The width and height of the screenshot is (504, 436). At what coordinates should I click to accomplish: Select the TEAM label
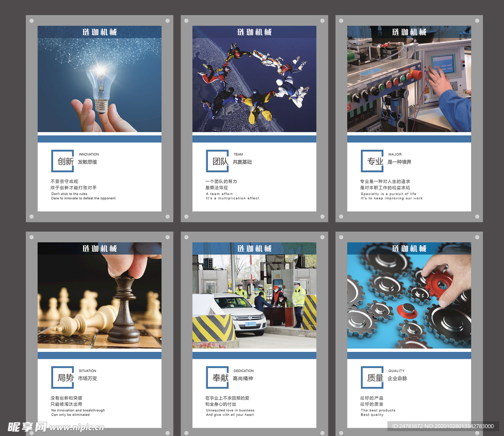click(238, 154)
